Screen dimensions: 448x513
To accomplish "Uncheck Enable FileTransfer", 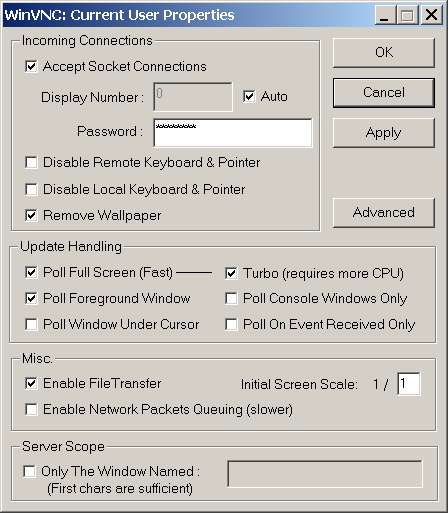I will point(31,383).
